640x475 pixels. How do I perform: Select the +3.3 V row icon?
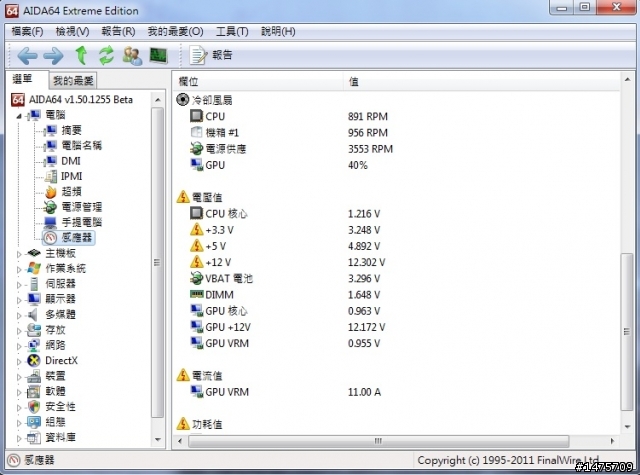click(196, 229)
